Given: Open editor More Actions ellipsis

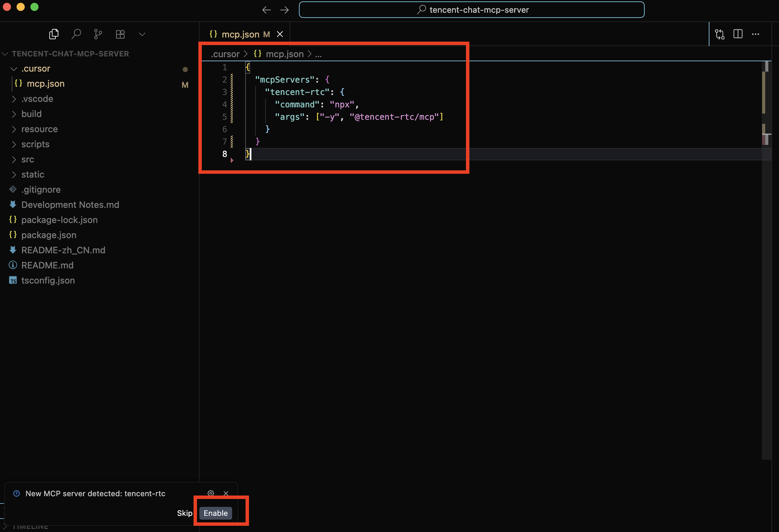Looking at the screenshot, I should pyautogui.click(x=756, y=34).
